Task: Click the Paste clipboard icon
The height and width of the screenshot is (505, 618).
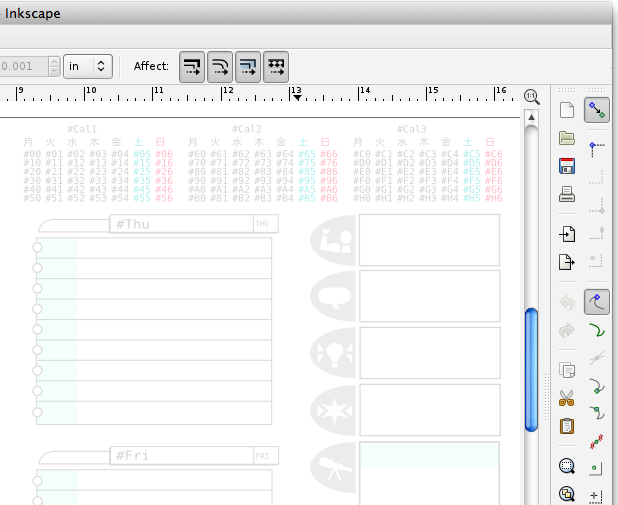Action: pyautogui.click(x=567, y=426)
